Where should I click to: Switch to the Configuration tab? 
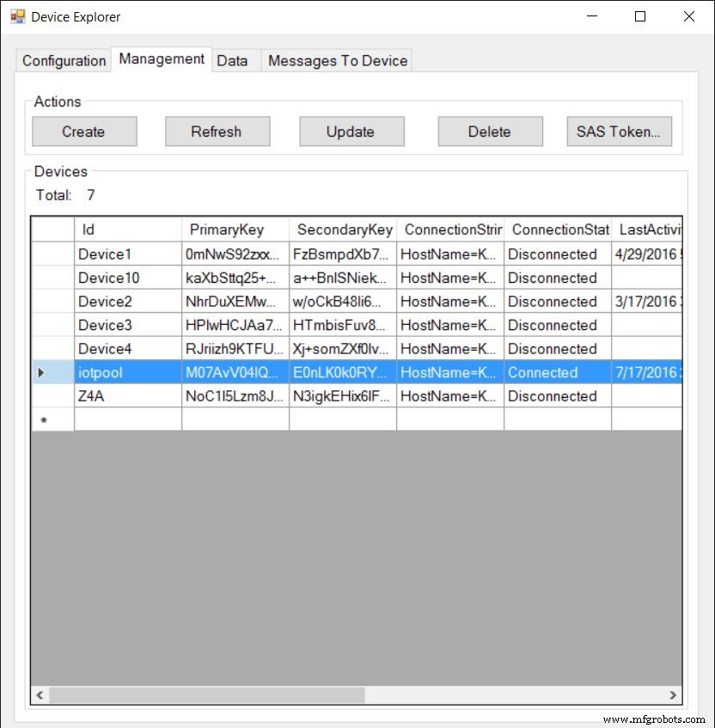tap(62, 61)
